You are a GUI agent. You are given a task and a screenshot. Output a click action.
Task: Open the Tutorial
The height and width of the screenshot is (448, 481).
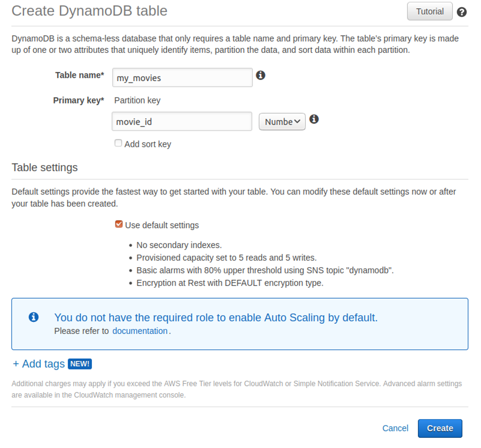click(x=429, y=11)
